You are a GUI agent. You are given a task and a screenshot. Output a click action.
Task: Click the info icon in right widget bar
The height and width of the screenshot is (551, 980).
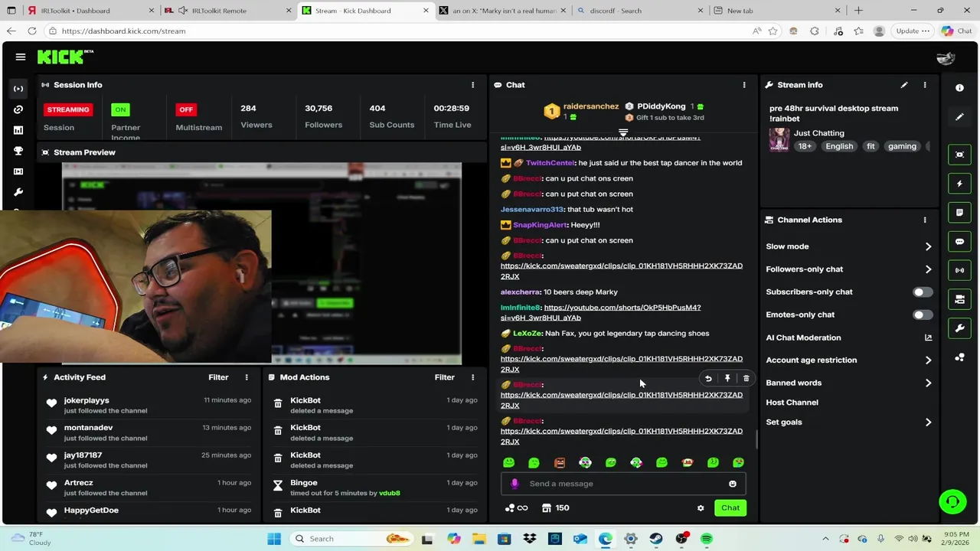(959, 88)
